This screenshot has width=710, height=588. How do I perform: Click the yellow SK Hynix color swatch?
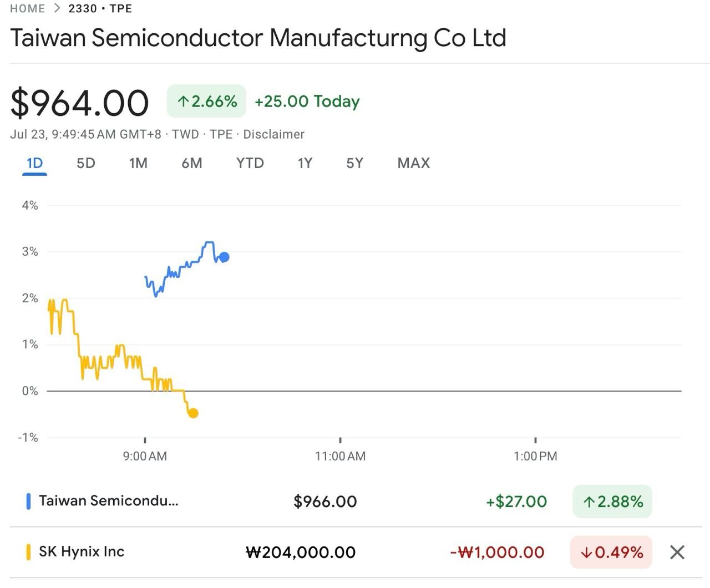tap(28, 552)
